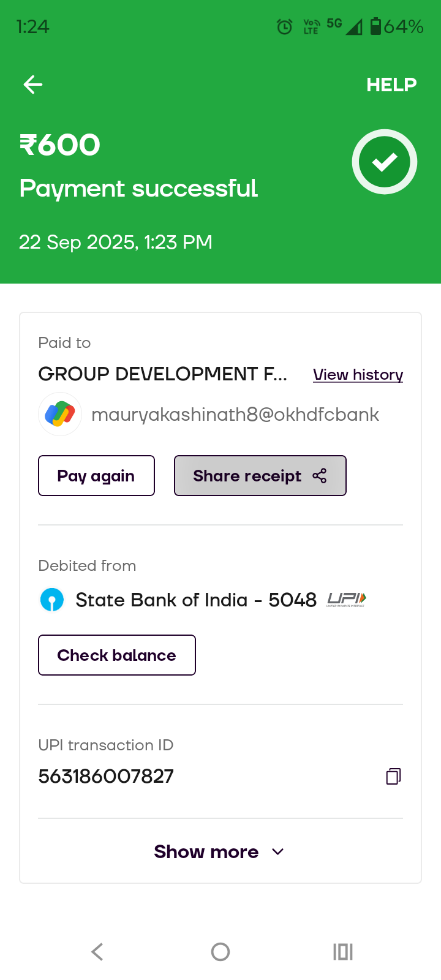Tap the Show more chevron arrow
The height and width of the screenshot is (980, 441).
click(x=277, y=852)
